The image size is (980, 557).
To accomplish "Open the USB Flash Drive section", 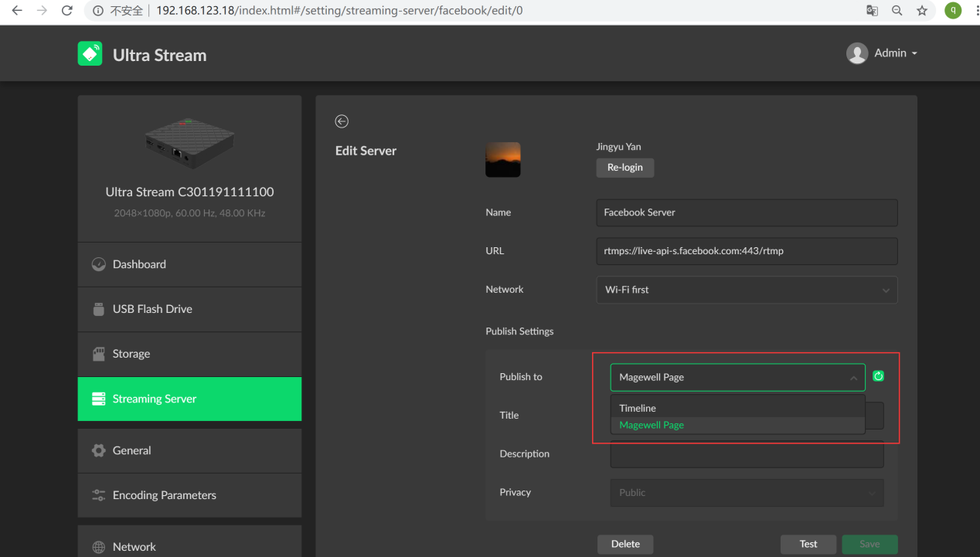I will [x=189, y=309].
